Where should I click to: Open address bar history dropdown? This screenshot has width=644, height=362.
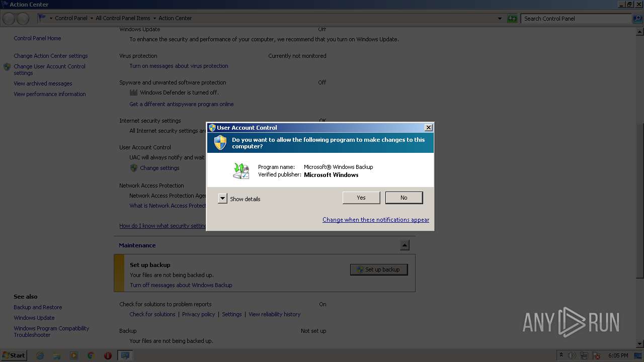[x=500, y=19]
